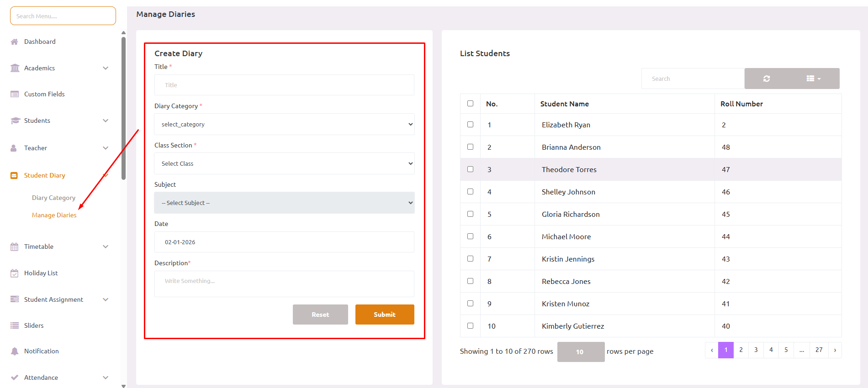Click the Academics building icon
Screen dimensions: 868x388
[15, 68]
